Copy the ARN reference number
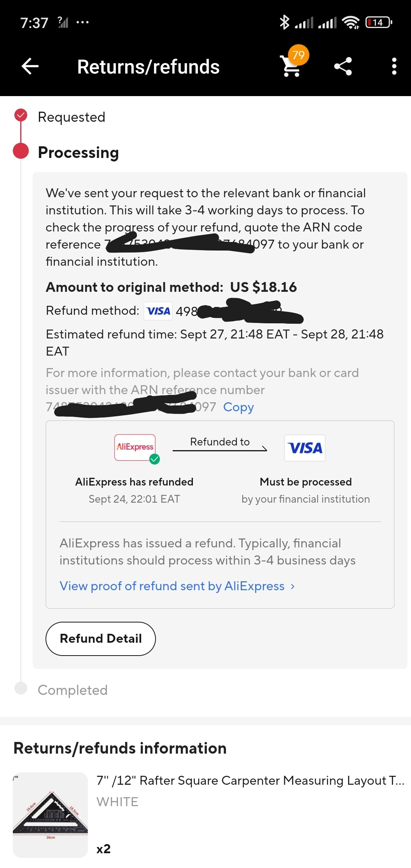This screenshot has width=411, height=868. click(x=238, y=407)
